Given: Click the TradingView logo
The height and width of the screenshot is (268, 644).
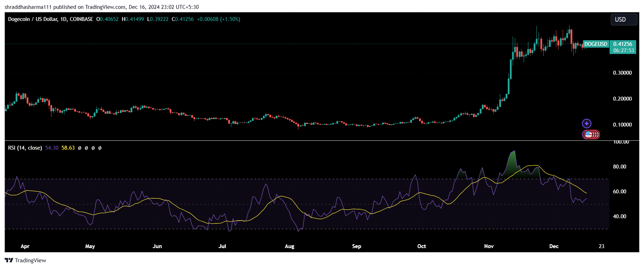Looking at the screenshot, I should pos(25,260).
